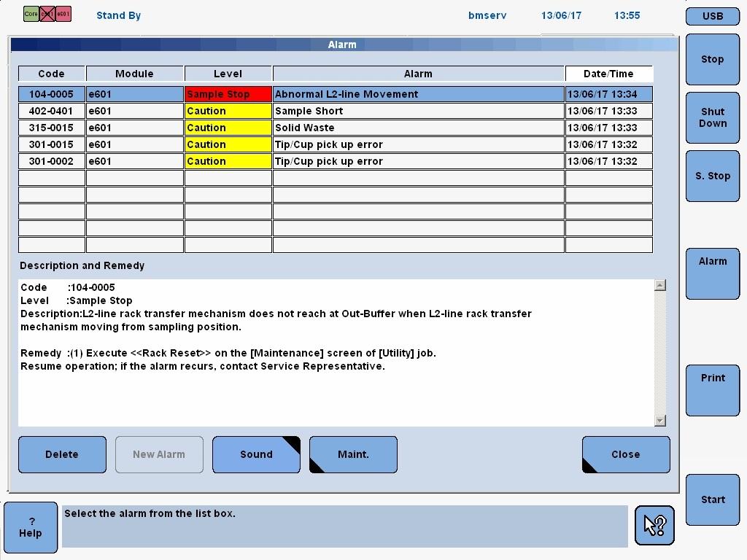Click the Code column header

tap(52, 74)
